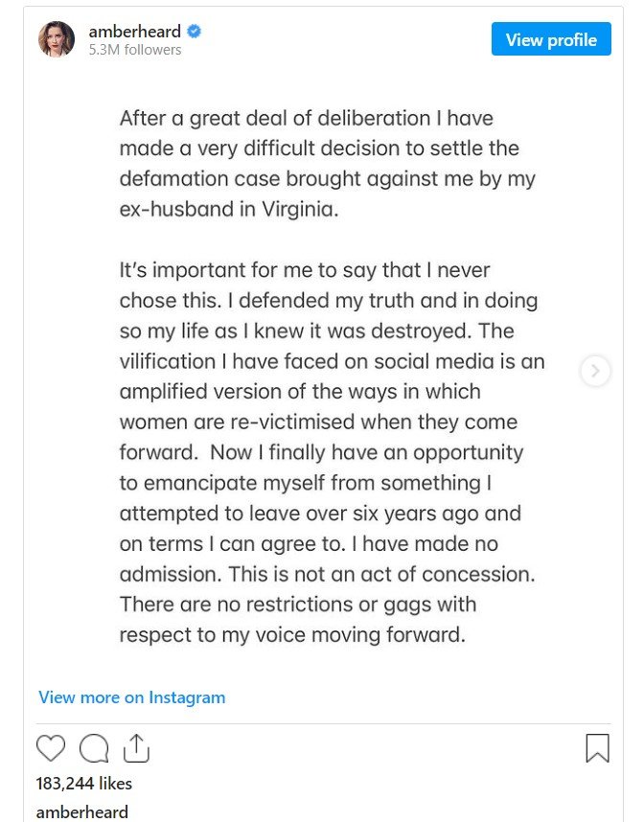Click the final line "respect to my voice moving forward"
The width and height of the screenshot is (644, 822).
[292, 635]
